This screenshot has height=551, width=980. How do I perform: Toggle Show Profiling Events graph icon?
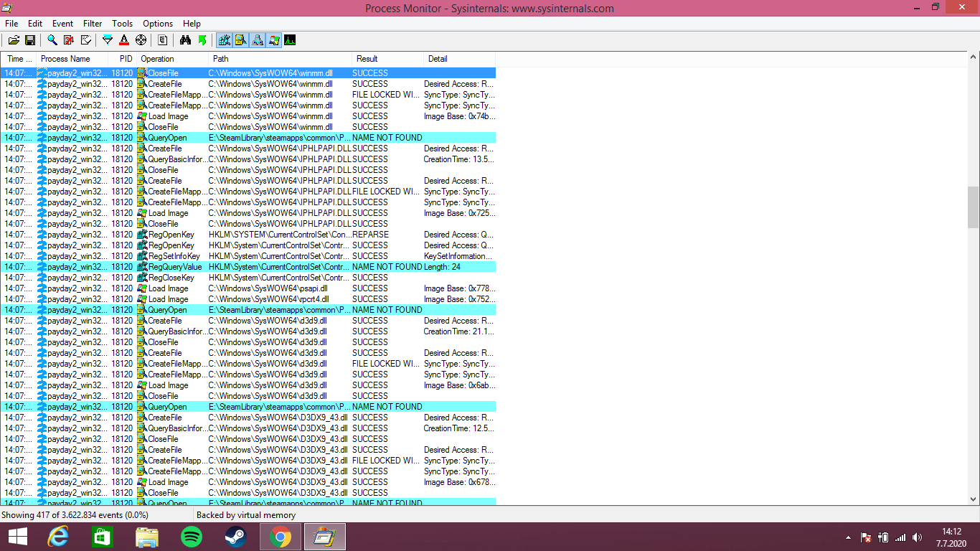[x=290, y=40]
